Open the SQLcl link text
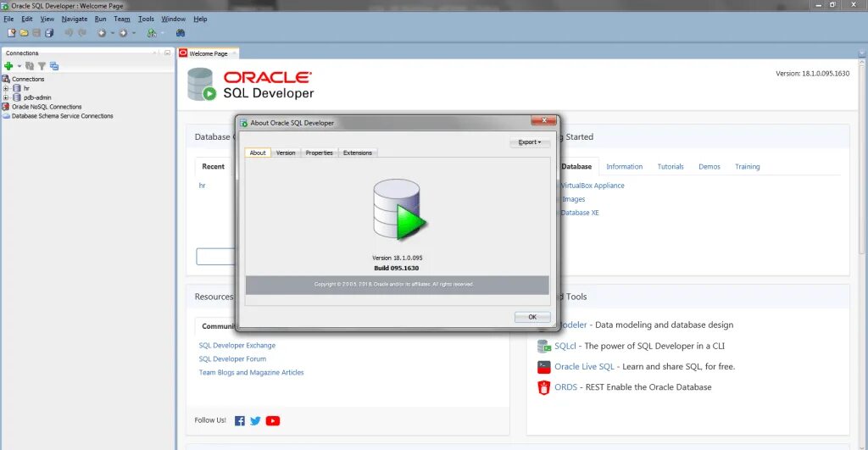 tap(565, 346)
